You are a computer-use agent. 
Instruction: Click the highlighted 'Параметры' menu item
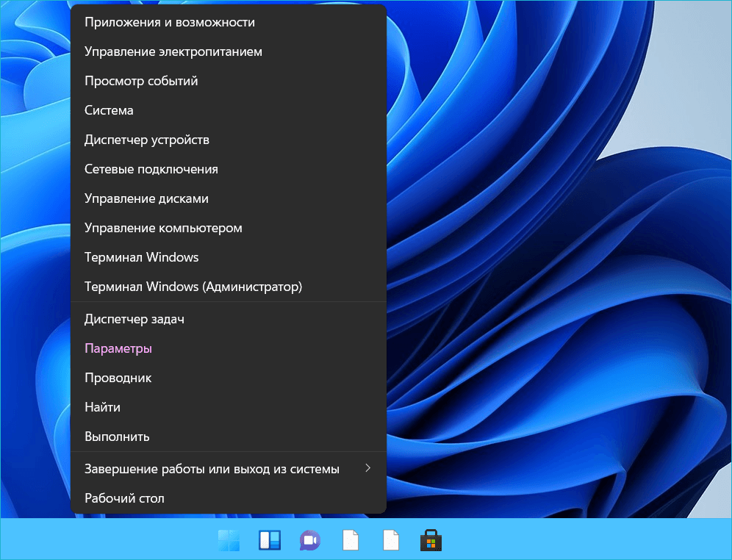[x=118, y=348]
